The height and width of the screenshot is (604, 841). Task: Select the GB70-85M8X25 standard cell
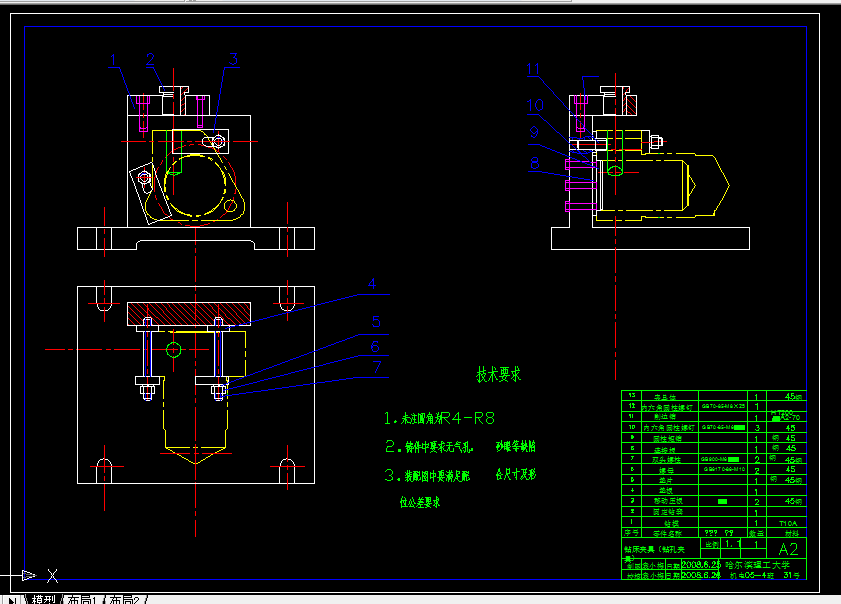point(723,406)
